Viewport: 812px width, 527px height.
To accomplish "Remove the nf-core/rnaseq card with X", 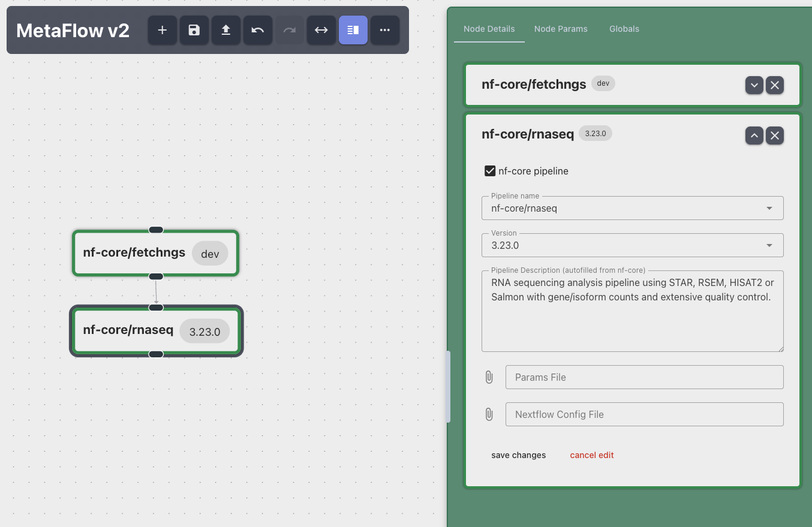I will tap(775, 135).
